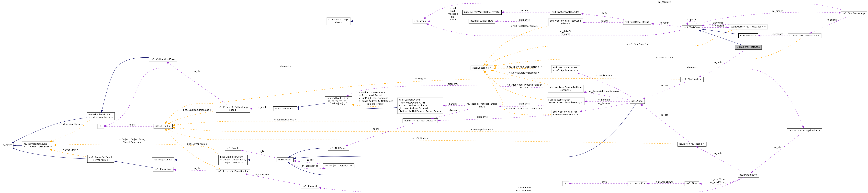Open the ns3::Node class node
The height and width of the screenshot is (193, 868).
point(637,101)
